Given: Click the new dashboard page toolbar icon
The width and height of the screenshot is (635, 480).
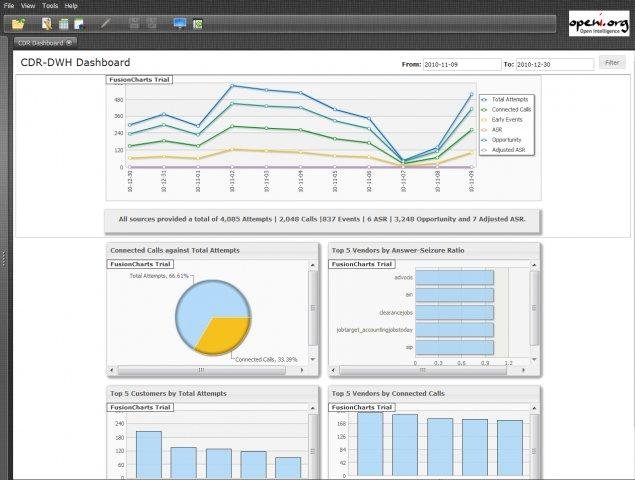Looking at the screenshot, I should pos(80,24).
